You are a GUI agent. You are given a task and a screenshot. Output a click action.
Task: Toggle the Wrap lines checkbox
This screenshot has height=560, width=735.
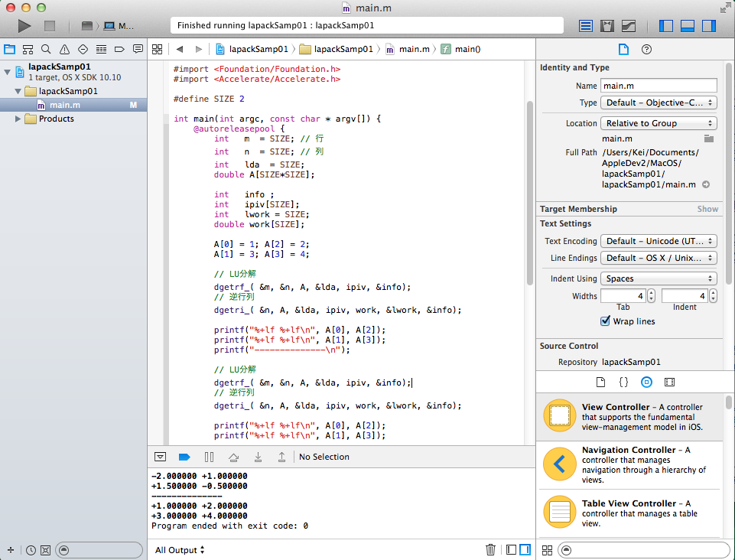click(x=606, y=321)
